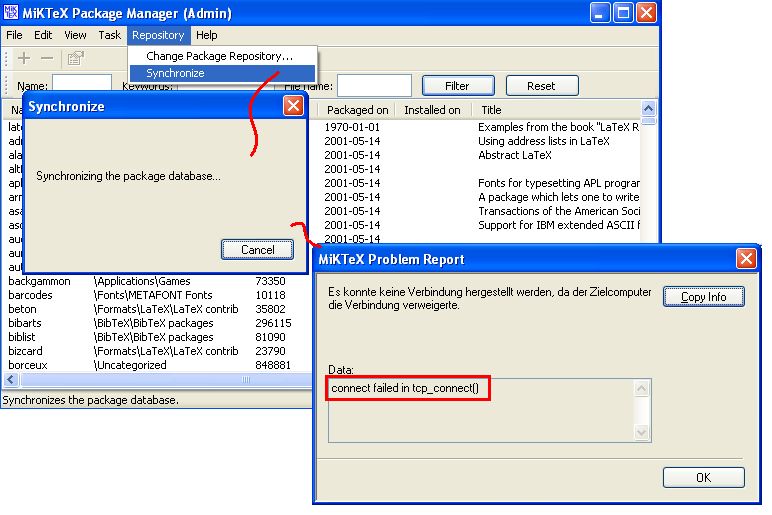
Task: Confirm the problem report with OK
Action: click(x=704, y=477)
